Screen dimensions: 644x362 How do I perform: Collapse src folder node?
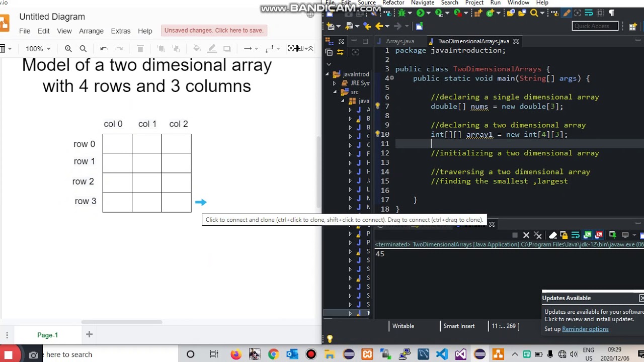(335, 92)
